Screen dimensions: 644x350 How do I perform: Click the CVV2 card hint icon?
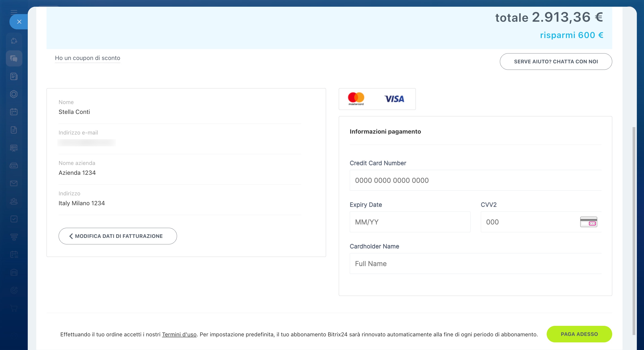pyautogui.click(x=588, y=222)
